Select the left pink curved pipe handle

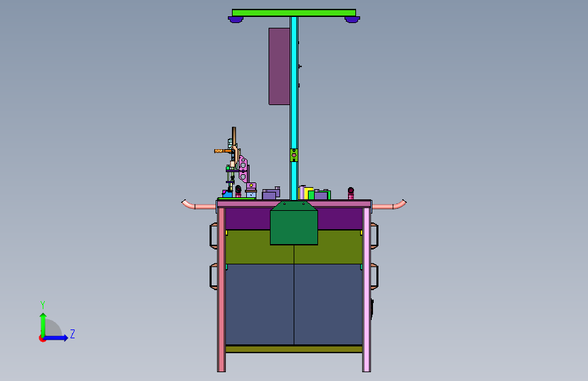[199, 205]
